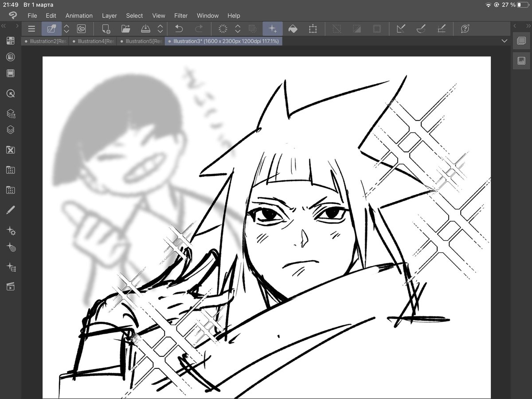The height and width of the screenshot is (399, 532).
Task: Open the clapperboard animation icon
Action: point(11,287)
